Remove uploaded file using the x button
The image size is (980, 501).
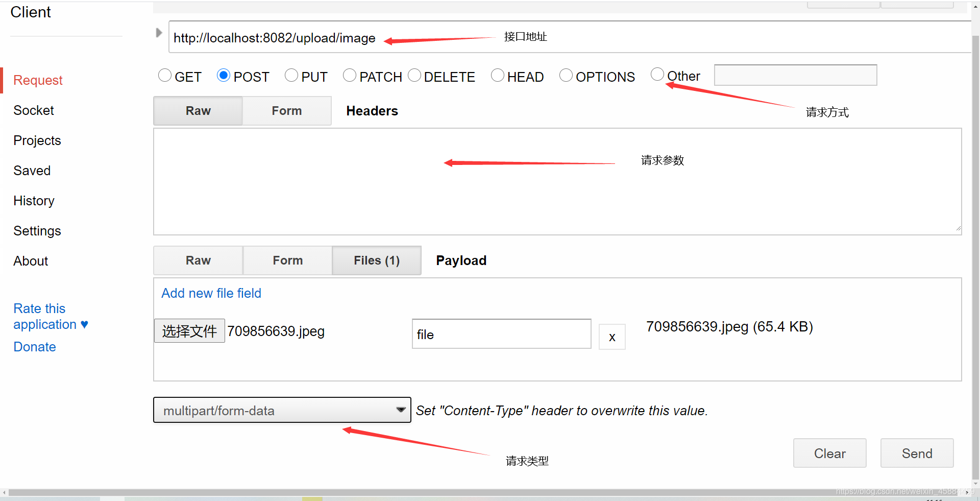(x=611, y=337)
